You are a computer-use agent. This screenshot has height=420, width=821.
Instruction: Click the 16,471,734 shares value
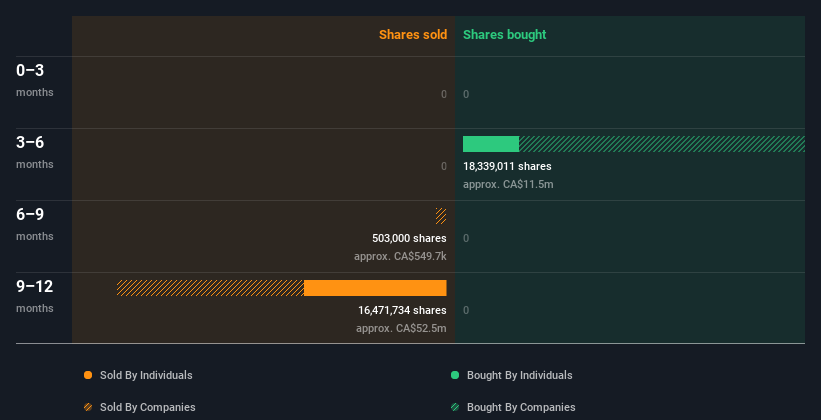pyautogui.click(x=402, y=310)
